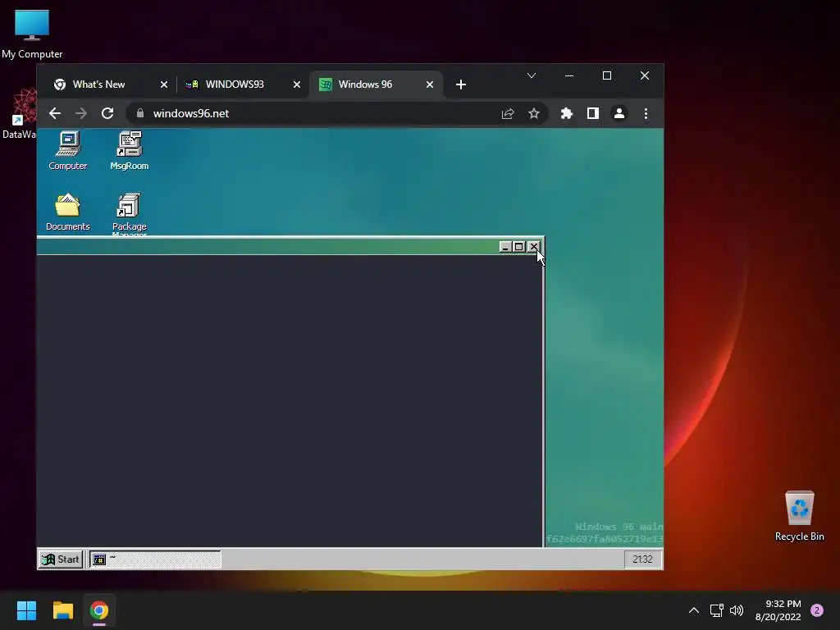Expand Chrome tab search dropdown
Viewport: 840px width, 630px height.
tap(532, 75)
